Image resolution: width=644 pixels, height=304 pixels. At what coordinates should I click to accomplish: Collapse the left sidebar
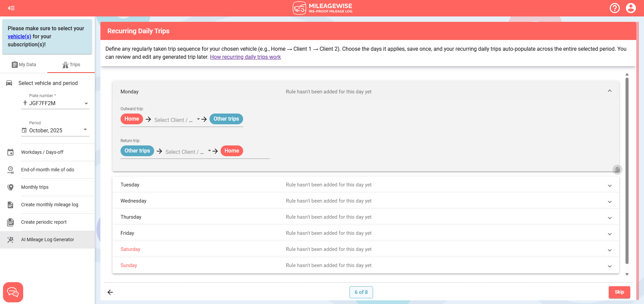pyautogui.click(x=11, y=8)
